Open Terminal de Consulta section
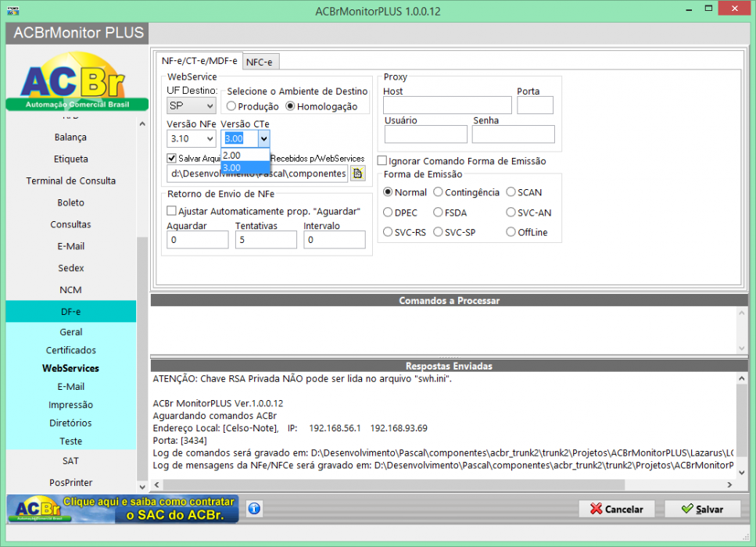The height and width of the screenshot is (547, 756). 71,181
